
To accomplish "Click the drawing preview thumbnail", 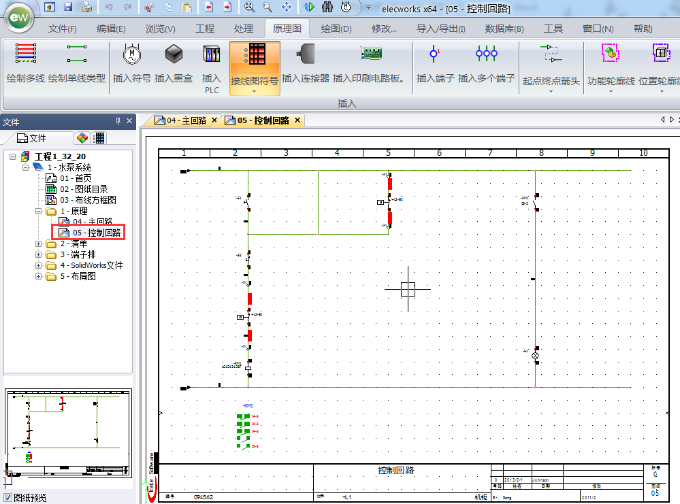I will 69,434.
